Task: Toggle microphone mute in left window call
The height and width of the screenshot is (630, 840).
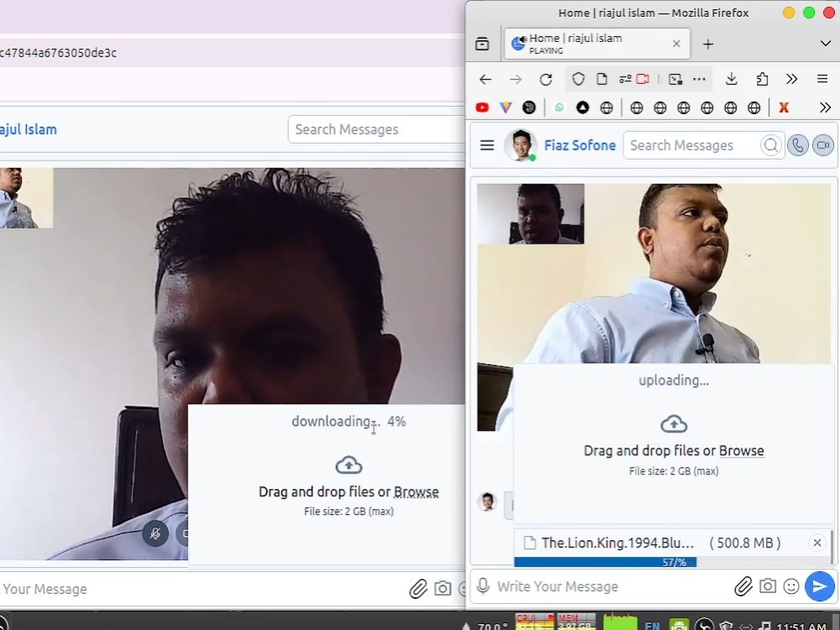Action: pos(155,533)
